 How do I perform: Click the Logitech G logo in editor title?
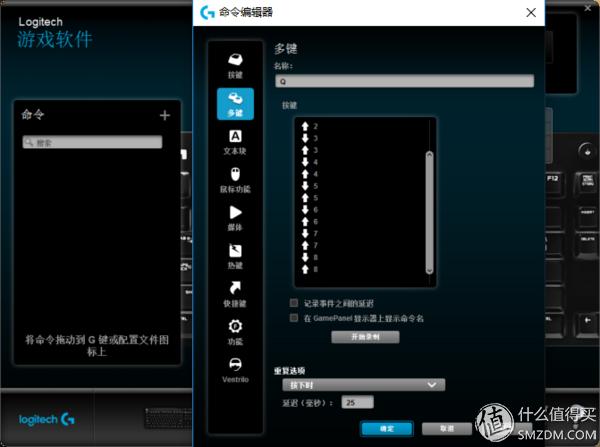207,13
